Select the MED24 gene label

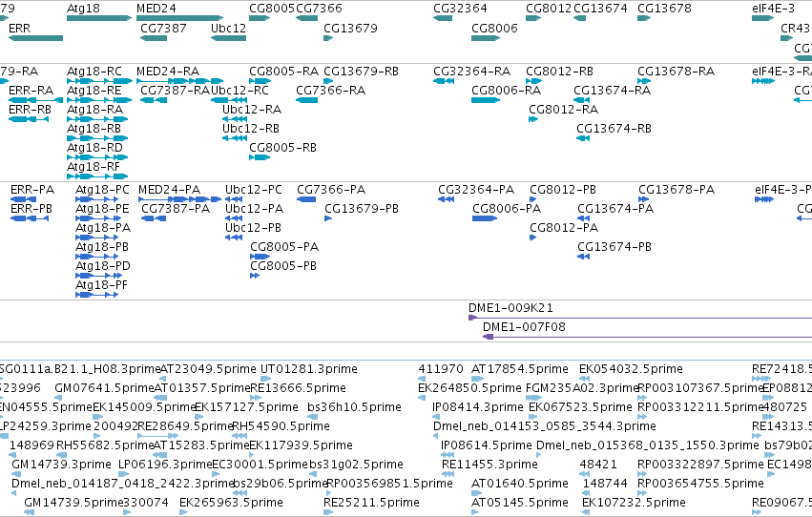pos(156,9)
